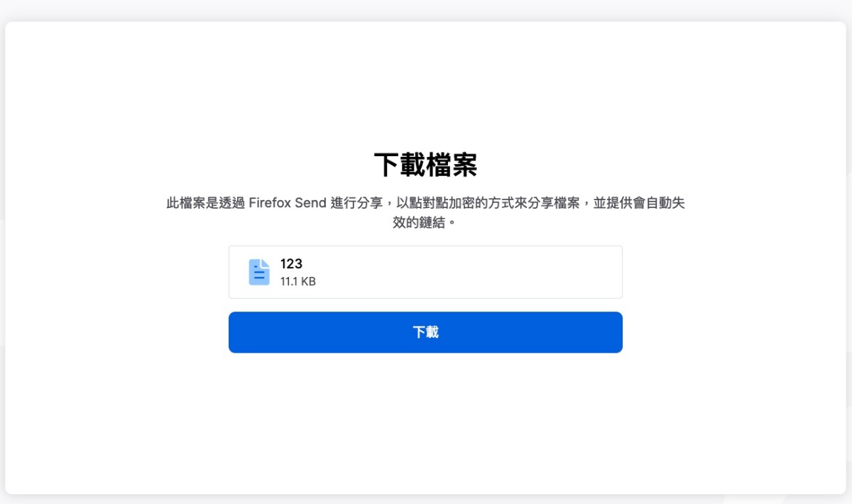This screenshot has height=504, width=852.
Task: Click the 此檔案是透過 text at description start
Action: (206, 203)
